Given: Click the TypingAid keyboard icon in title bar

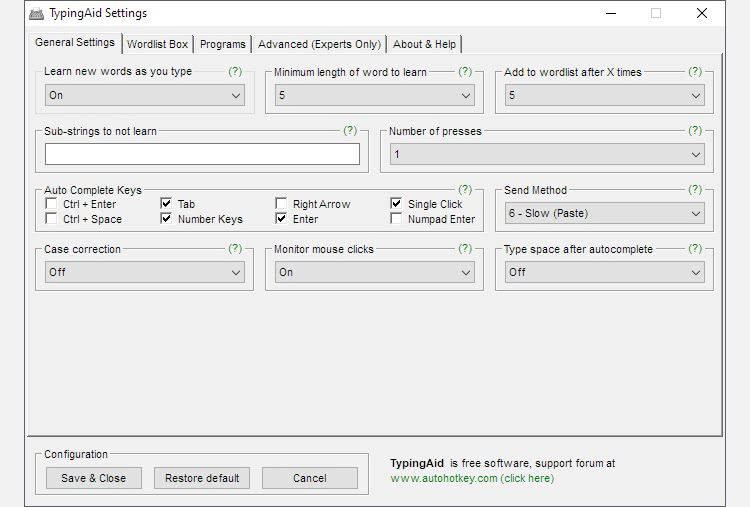Looking at the screenshot, I should tap(37, 14).
